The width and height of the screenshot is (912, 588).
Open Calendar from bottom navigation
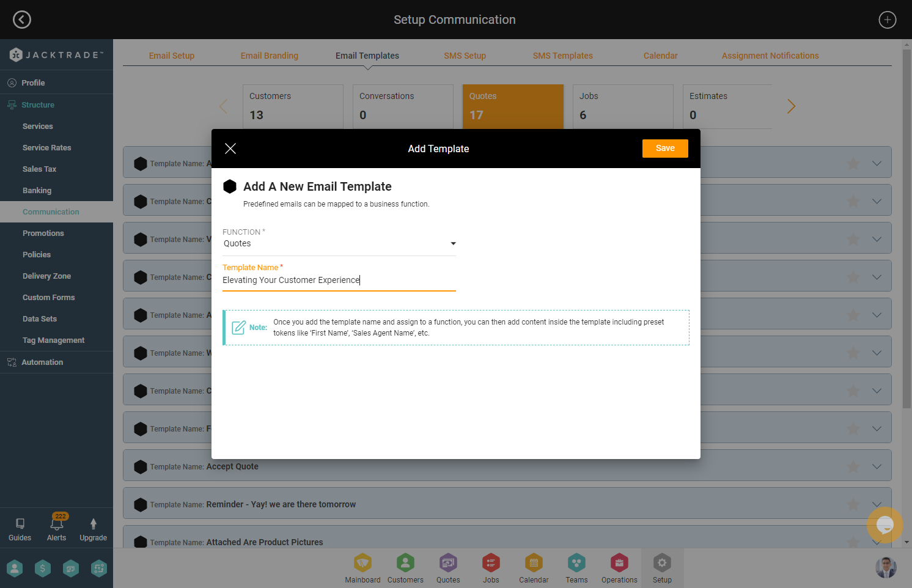pos(534,568)
